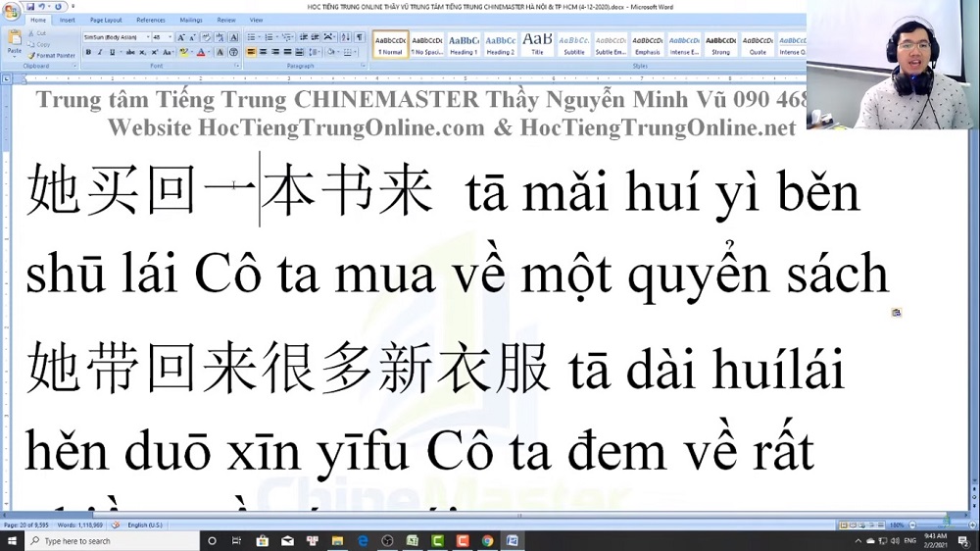Toggle underline formatting

click(112, 52)
